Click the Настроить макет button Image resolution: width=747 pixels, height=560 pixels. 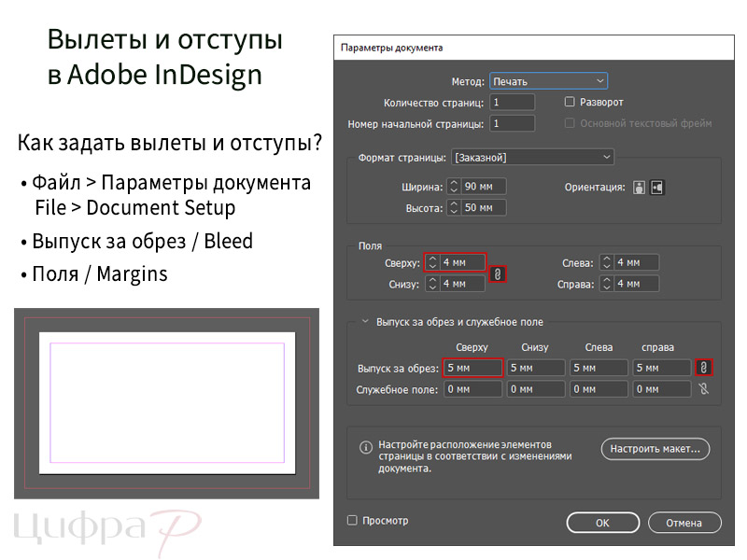[x=655, y=449]
